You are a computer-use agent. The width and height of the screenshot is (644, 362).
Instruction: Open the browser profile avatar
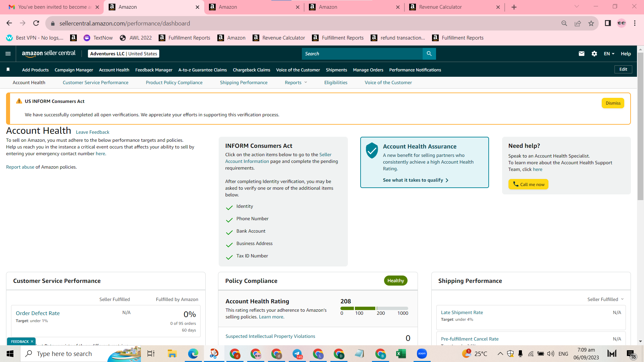click(x=621, y=23)
